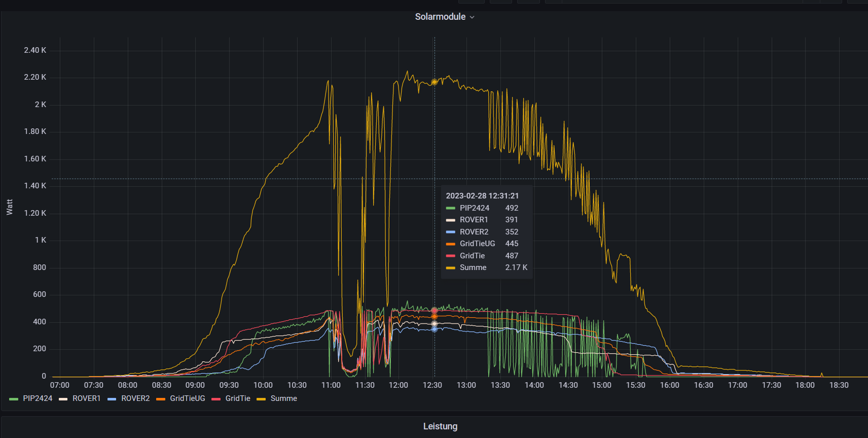Toggle the GridTie series in the legend

click(x=238, y=398)
